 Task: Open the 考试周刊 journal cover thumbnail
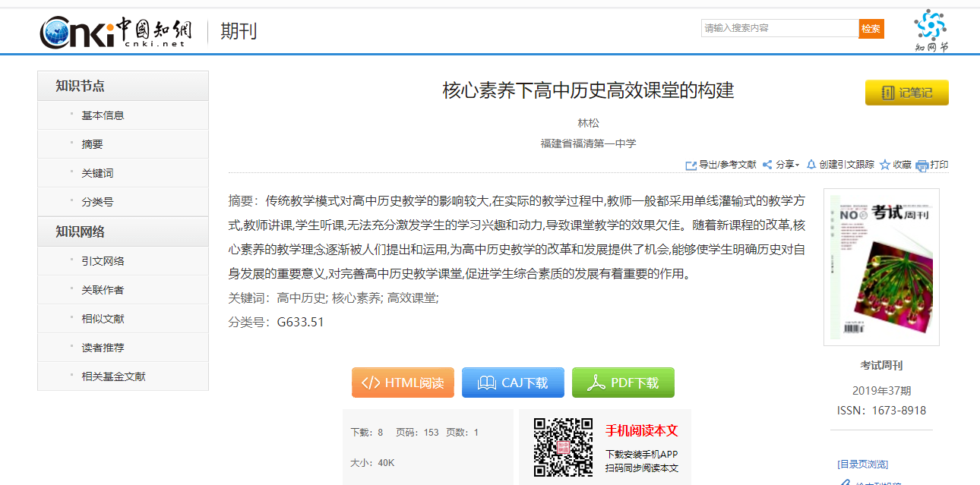[x=881, y=266]
